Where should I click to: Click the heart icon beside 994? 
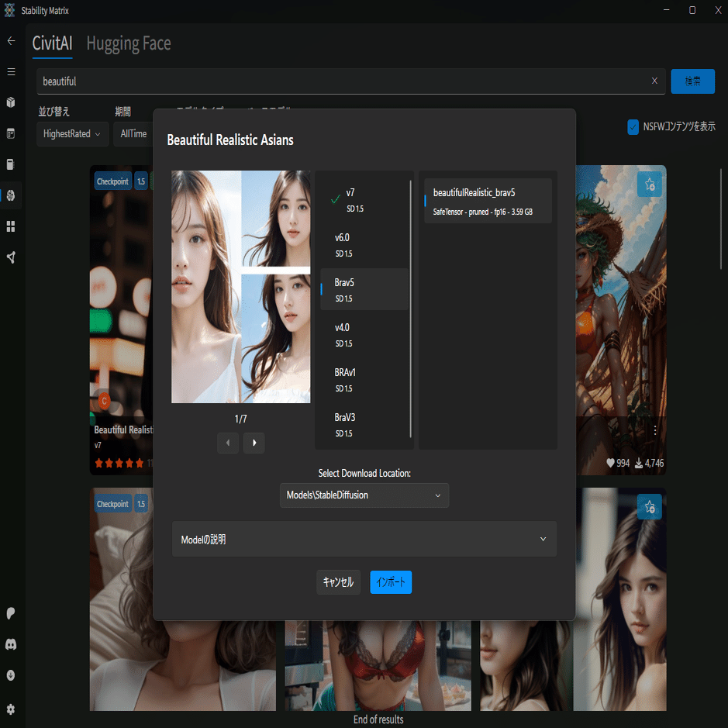(610, 463)
